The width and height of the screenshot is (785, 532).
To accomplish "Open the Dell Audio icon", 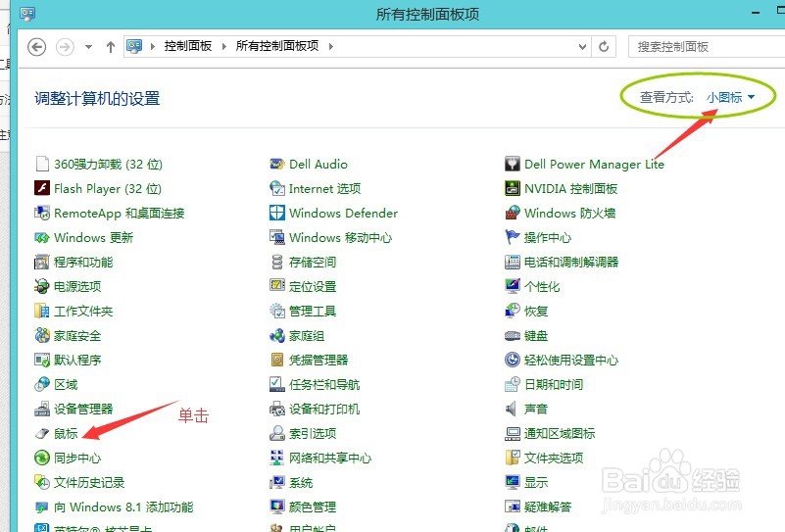I will coord(276,164).
